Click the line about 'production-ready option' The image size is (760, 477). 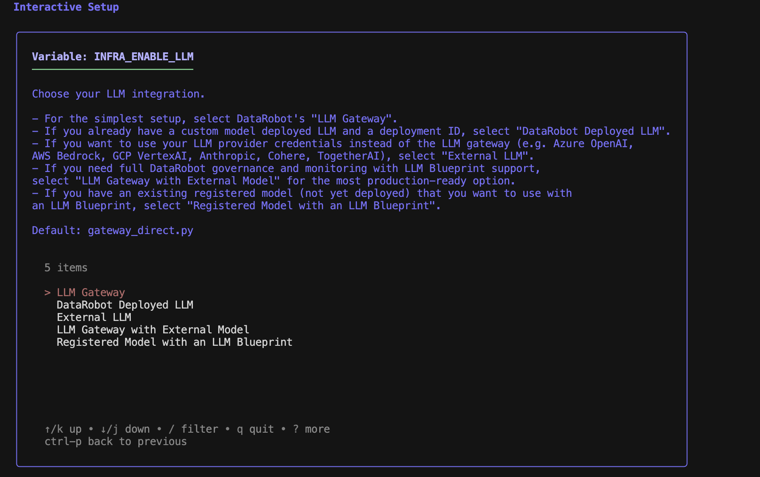coord(273,181)
